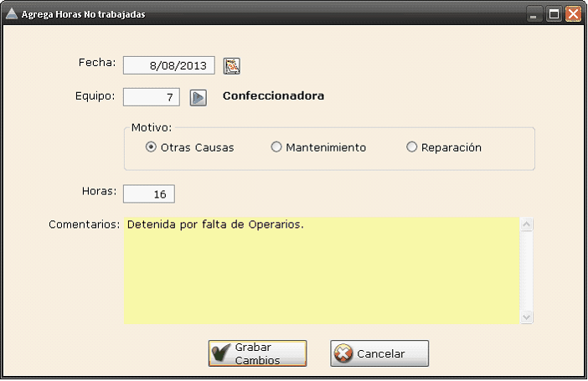Click the Cancelar button
The height and width of the screenshot is (381, 588).
click(379, 353)
